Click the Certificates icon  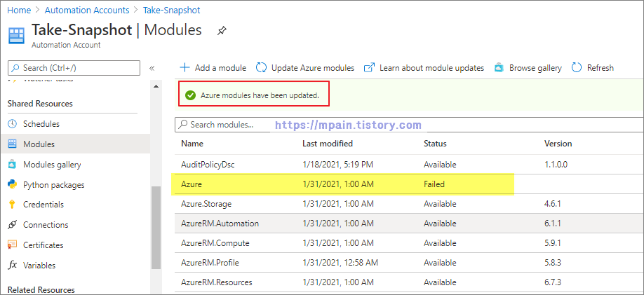[x=13, y=245]
